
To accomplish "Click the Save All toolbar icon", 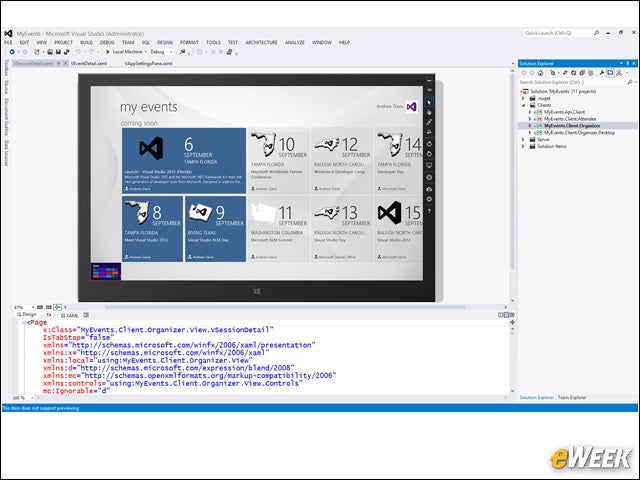I will pyautogui.click(x=66, y=52).
